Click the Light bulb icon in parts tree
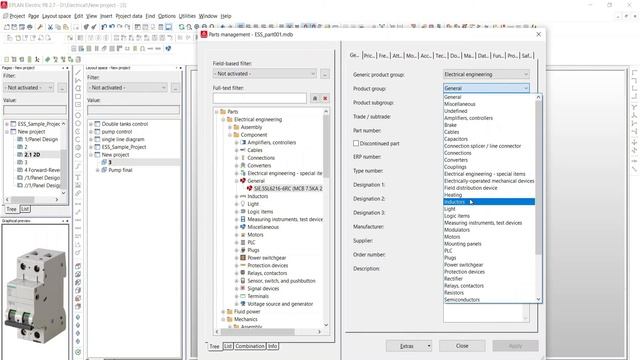The image size is (640, 360). [243, 204]
